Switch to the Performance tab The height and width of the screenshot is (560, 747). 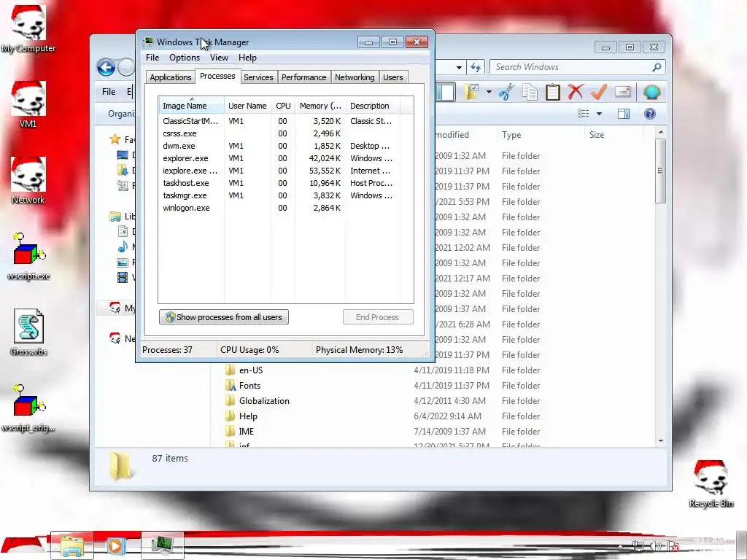pos(303,77)
